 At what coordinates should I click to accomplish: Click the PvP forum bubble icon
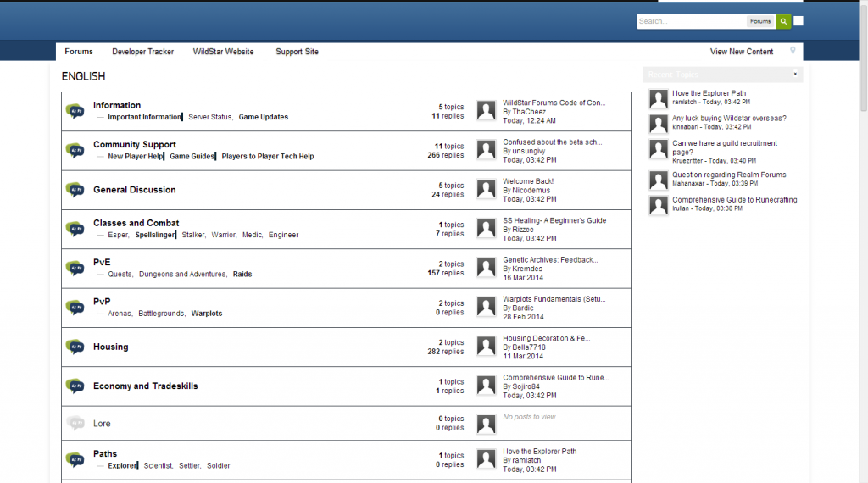click(75, 308)
